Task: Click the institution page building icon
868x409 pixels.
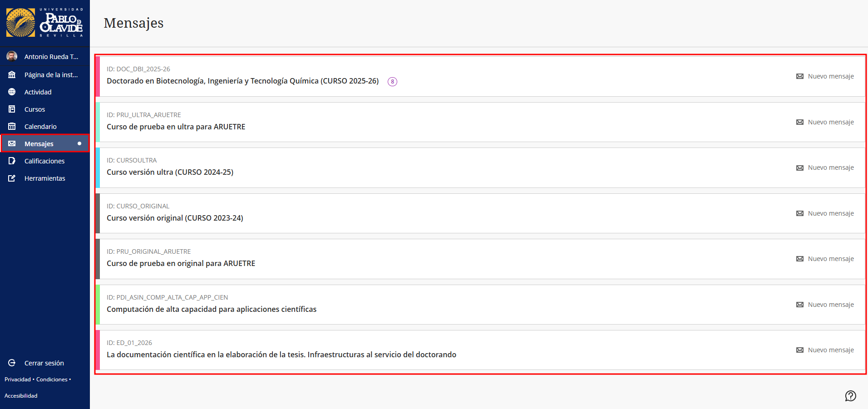Action: point(12,74)
